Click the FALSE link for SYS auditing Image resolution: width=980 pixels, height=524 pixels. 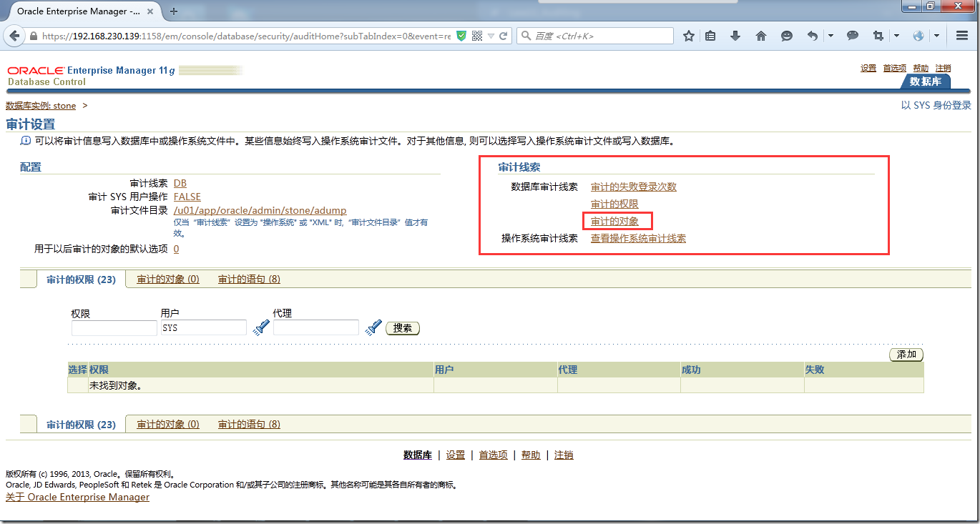point(187,197)
